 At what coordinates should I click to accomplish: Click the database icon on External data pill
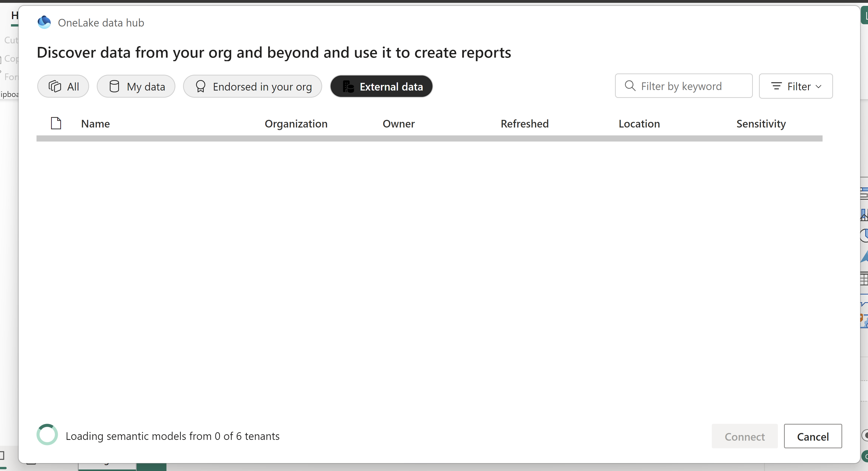point(348,86)
